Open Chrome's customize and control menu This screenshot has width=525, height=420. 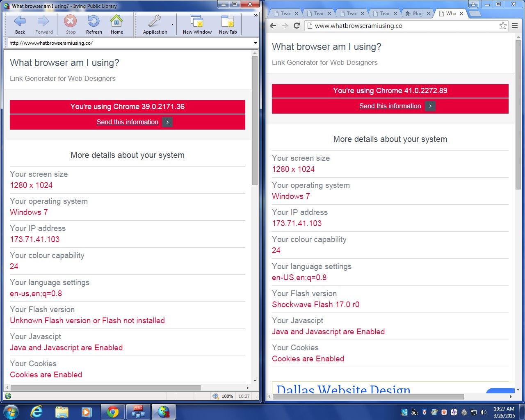[515, 25]
